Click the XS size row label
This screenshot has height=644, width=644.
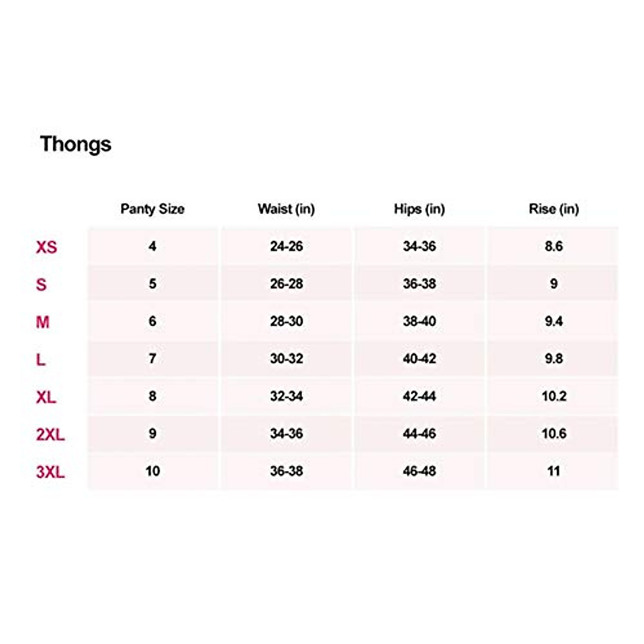[x=46, y=247]
